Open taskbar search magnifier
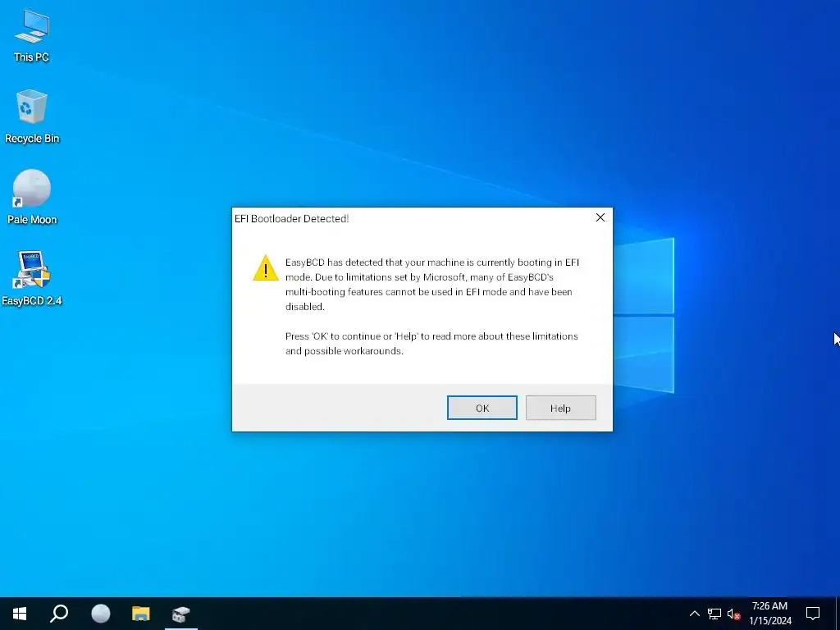 tap(59, 614)
